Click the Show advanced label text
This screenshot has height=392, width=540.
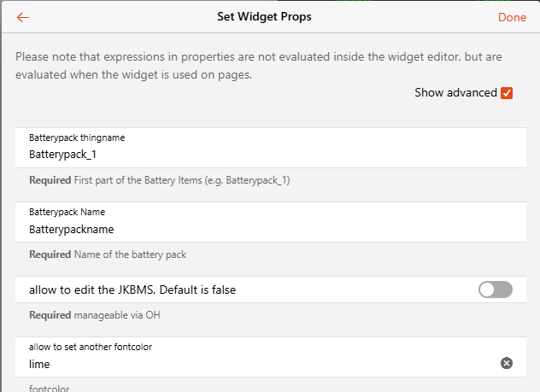(x=455, y=92)
